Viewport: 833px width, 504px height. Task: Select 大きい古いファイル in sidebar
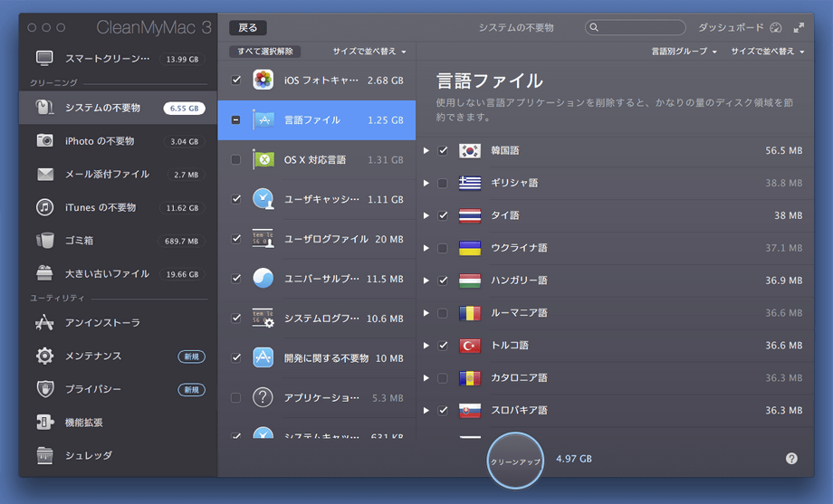(118, 273)
